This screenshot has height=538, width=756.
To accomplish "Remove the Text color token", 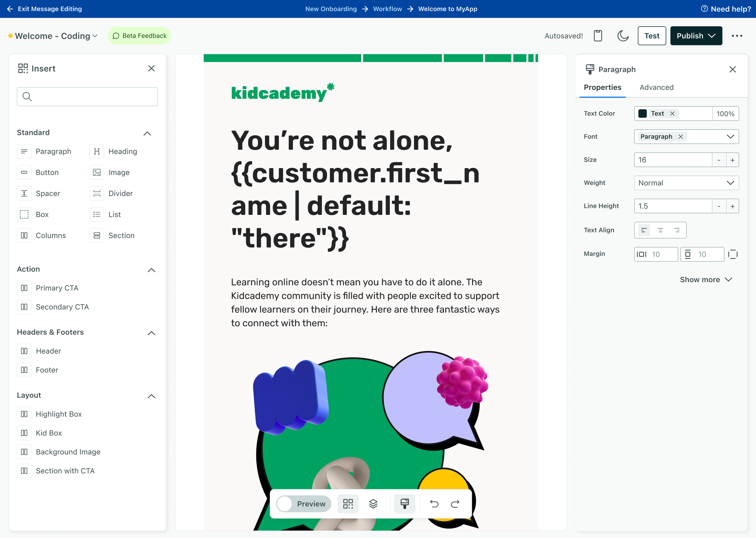I will click(x=672, y=113).
